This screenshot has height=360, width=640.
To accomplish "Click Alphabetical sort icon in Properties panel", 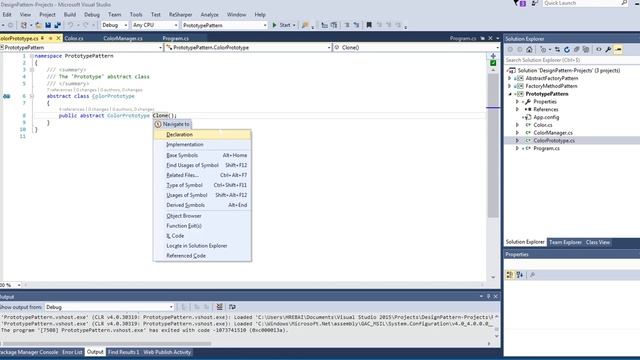I will (520, 275).
